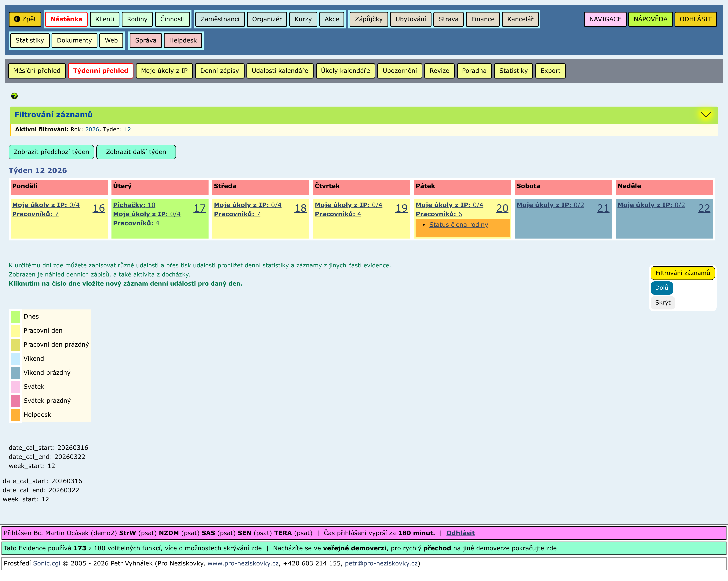Open the Týdenní přehled tab
The height and width of the screenshot is (581, 728).
click(x=101, y=71)
